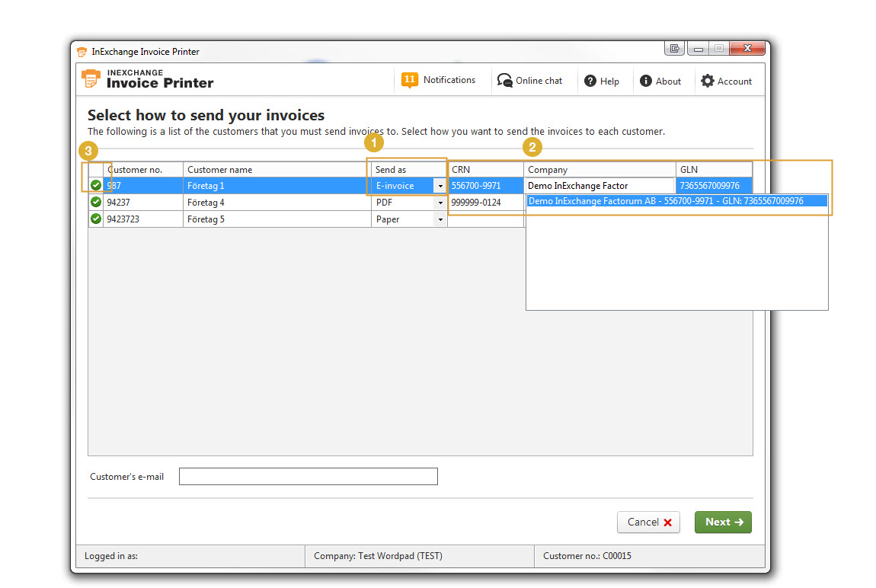Viewport: 876px width, 588px height.
Task: Click customer number 94237 cell
Action: [143, 203]
